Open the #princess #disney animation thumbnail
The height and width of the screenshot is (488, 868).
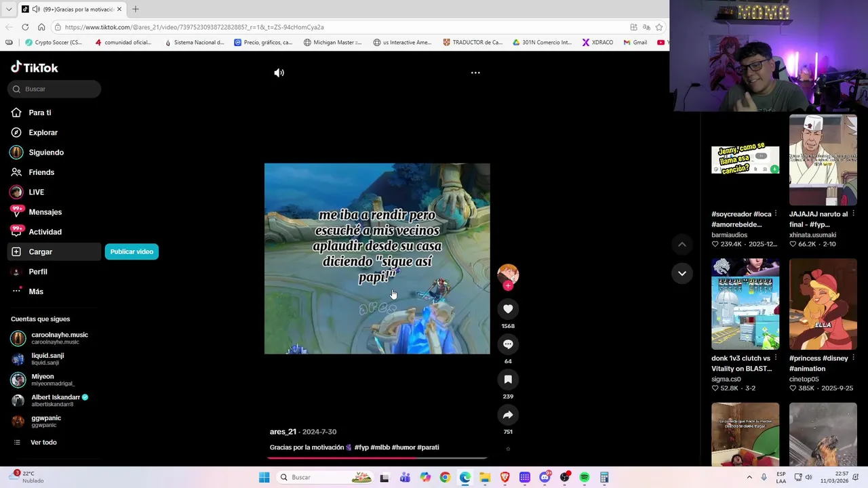tap(823, 304)
